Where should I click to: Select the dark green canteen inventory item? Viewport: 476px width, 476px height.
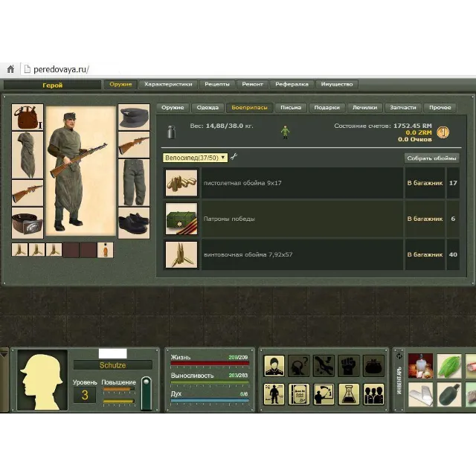[449, 395]
